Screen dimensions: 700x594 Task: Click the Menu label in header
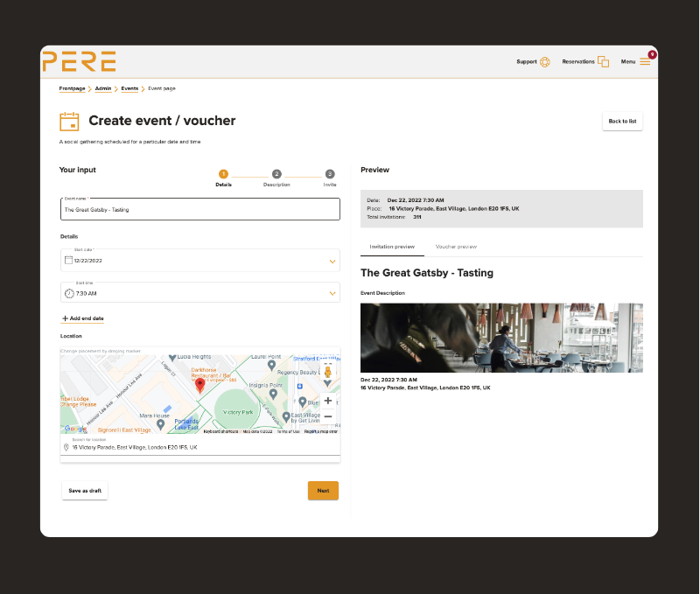pyautogui.click(x=628, y=61)
